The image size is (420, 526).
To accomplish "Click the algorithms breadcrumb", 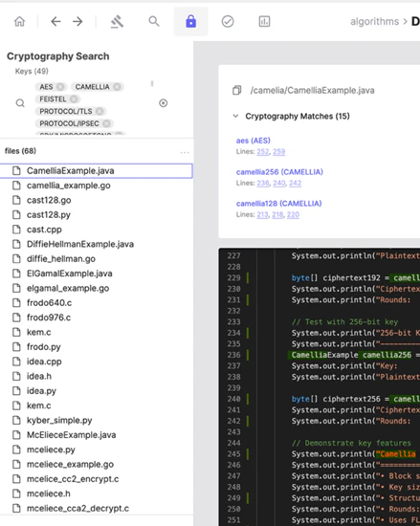I will click(x=374, y=21).
